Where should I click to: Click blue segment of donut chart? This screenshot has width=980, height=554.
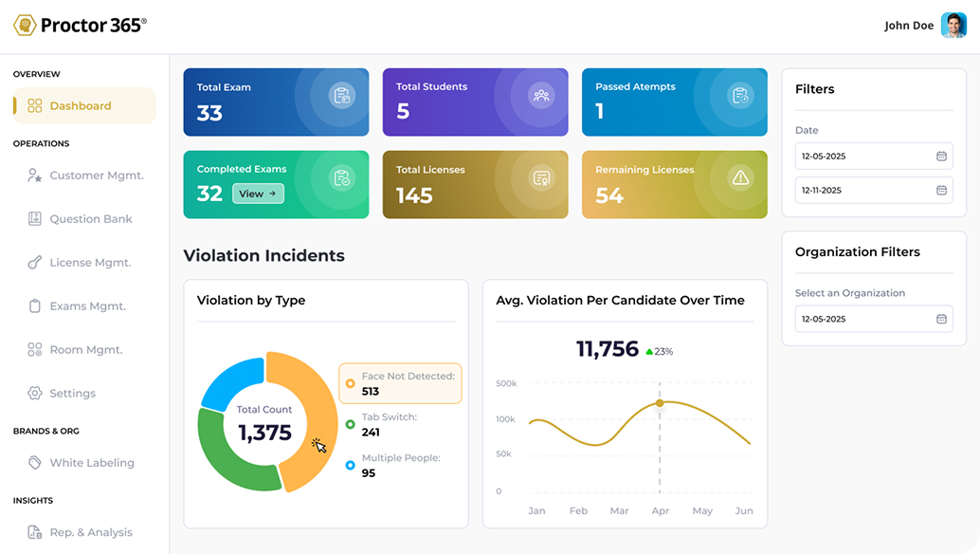click(234, 381)
